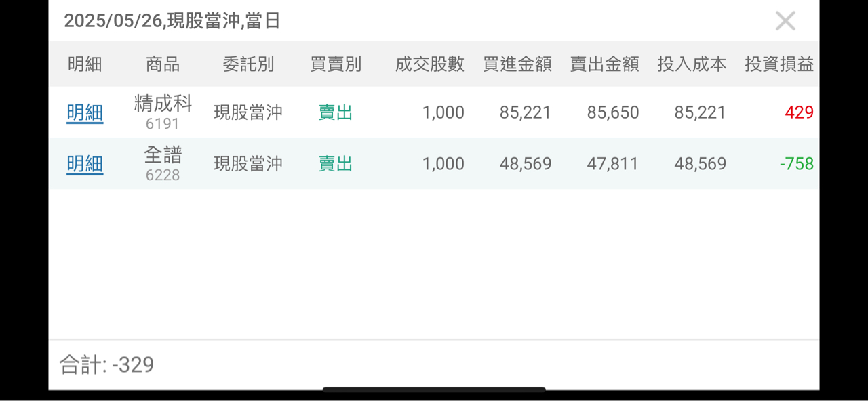Tap the dialog title 2025/05/26,現股當沖,當日
The width and height of the screenshot is (868, 401).
tap(172, 21)
